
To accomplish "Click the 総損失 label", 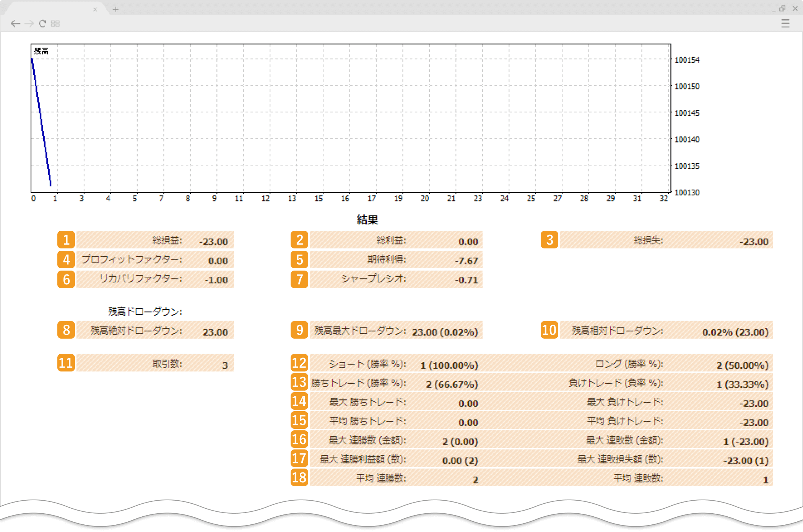I will [x=649, y=240].
